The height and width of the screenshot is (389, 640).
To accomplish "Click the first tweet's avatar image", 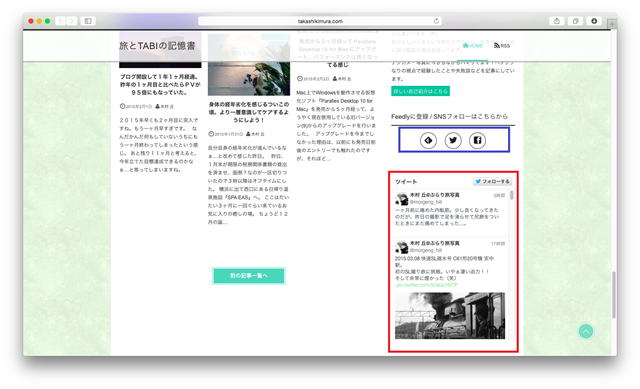I will click(x=402, y=199).
